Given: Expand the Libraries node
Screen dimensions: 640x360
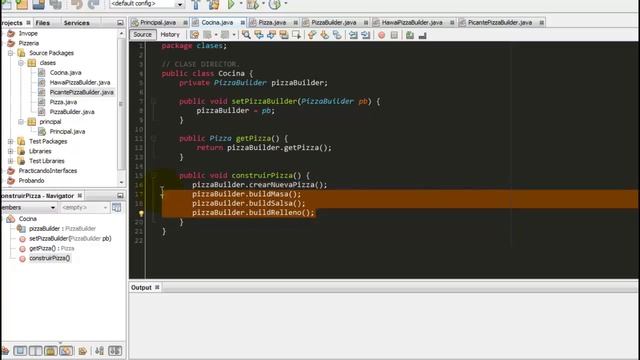Looking at the screenshot, I should [x=11, y=151].
